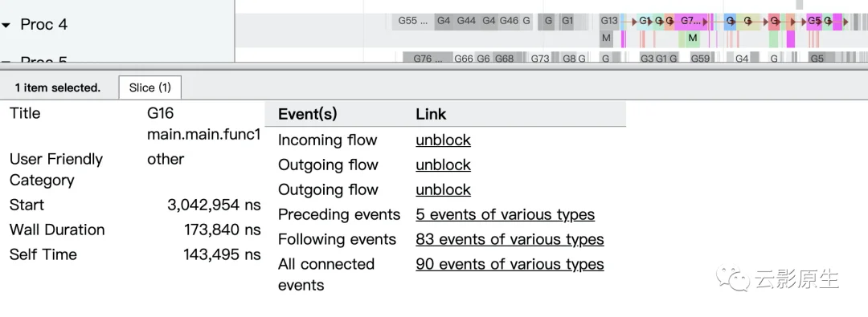Select the G13 slice in Proc 4
This screenshot has width=868, height=317.
tap(609, 22)
